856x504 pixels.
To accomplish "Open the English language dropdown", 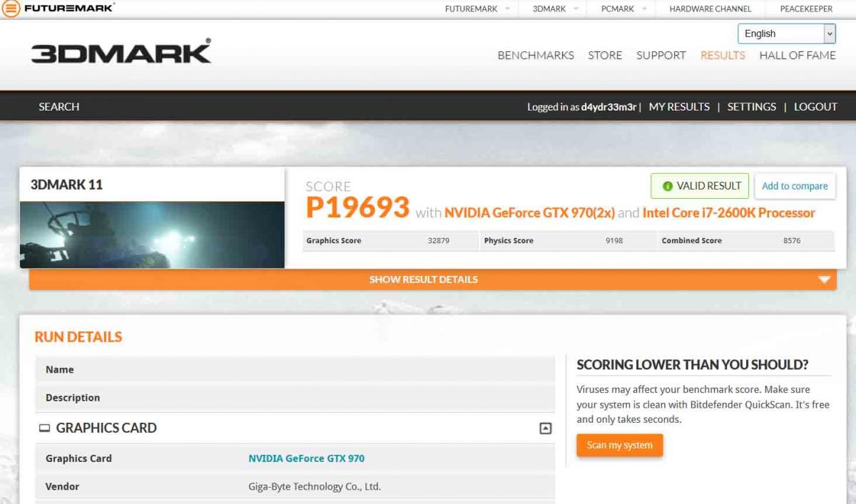I will 786,34.
